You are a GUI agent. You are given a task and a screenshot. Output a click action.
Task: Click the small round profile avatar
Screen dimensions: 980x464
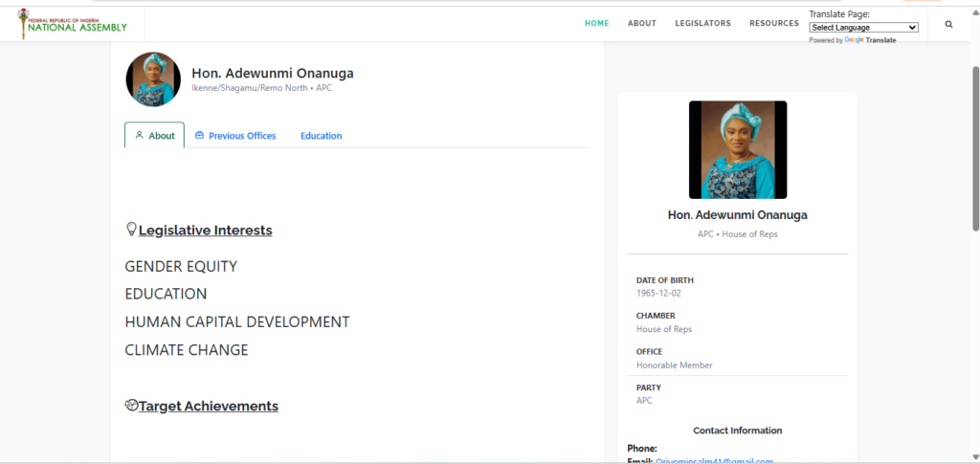click(x=153, y=79)
